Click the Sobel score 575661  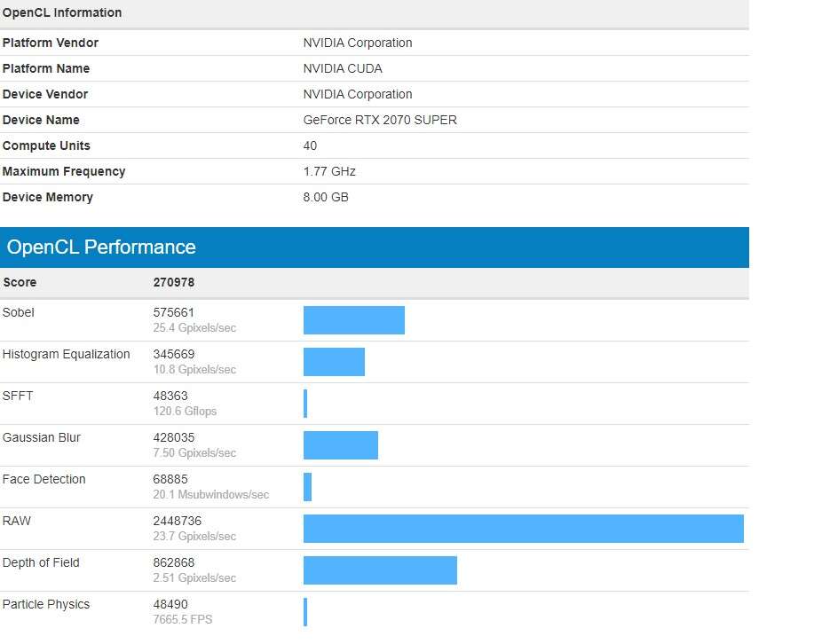(x=174, y=312)
